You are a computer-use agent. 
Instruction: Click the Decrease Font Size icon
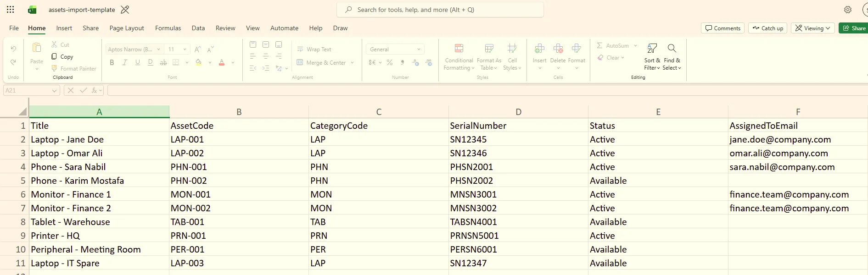click(x=211, y=49)
